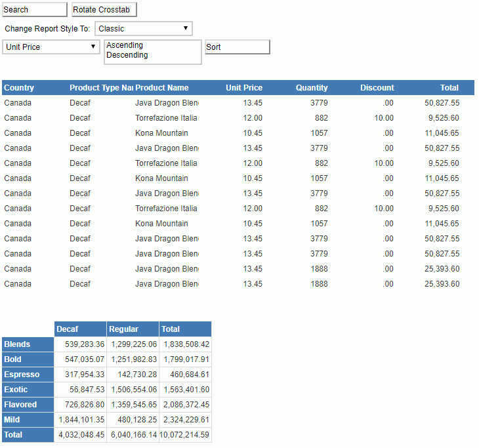This screenshot has width=479, height=448.
Task: Click the value 726,826.80 in Flavored row
Action: pyautogui.click(x=85, y=405)
